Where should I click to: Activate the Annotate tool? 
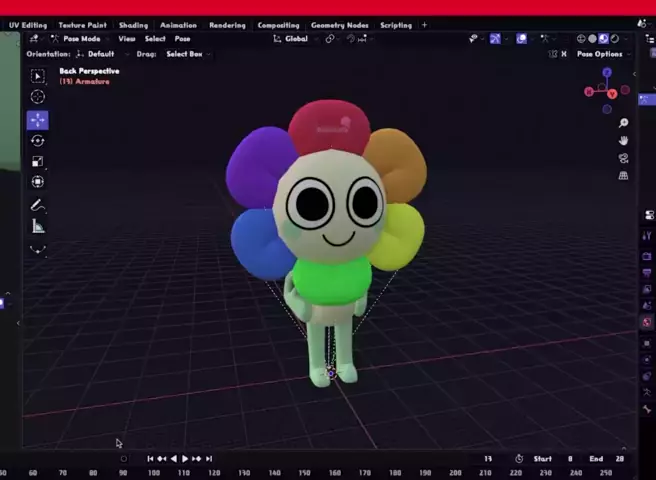point(37,205)
